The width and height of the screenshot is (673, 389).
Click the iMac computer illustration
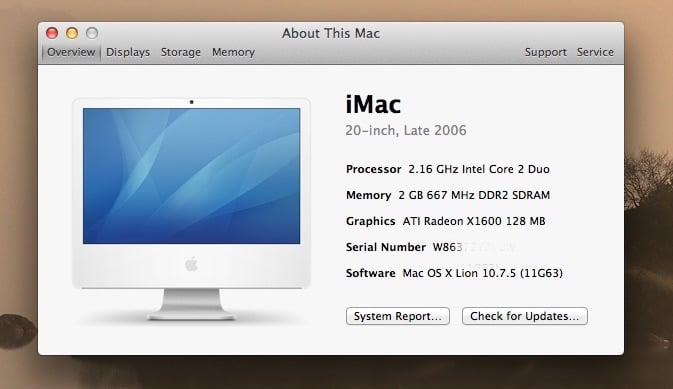click(191, 210)
